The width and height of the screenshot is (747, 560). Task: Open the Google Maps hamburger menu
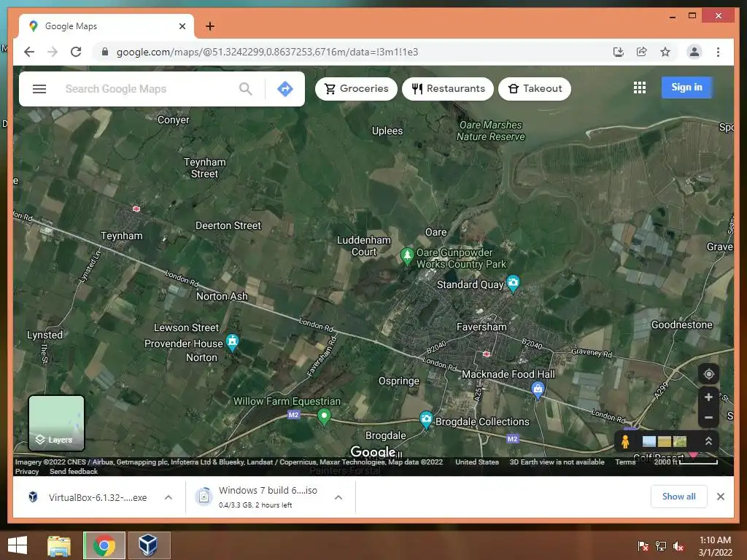[39, 89]
